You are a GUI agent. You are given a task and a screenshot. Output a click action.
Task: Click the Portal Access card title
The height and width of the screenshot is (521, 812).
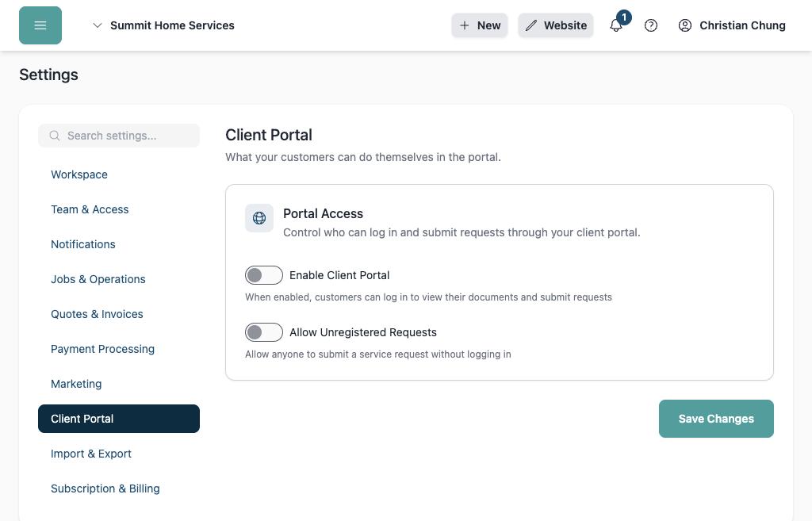click(x=324, y=213)
